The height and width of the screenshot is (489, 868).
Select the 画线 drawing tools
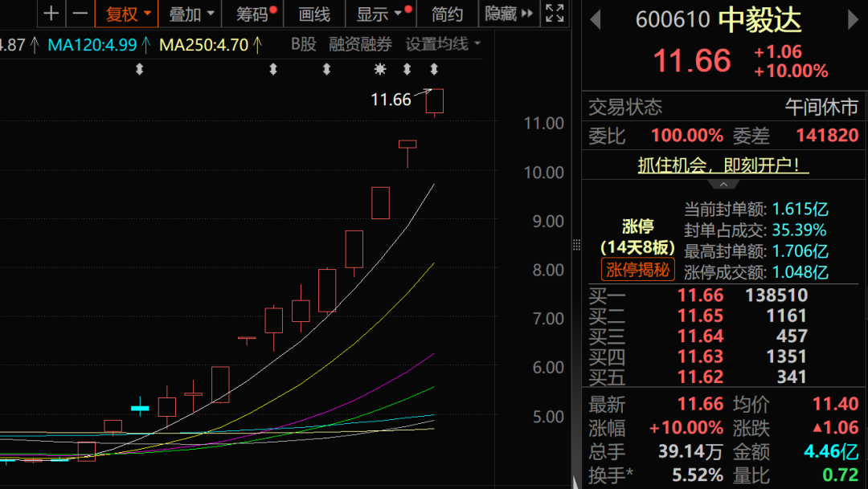[314, 14]
